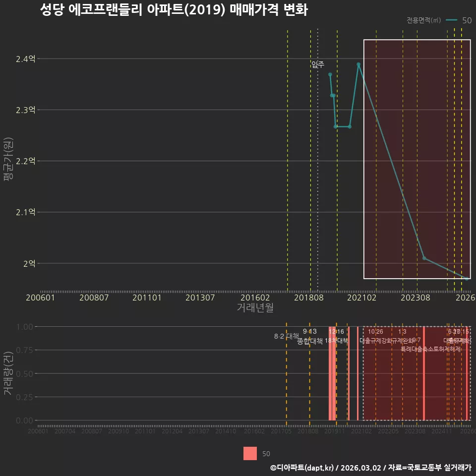The image size is (476, 476).
Task: Select 200807 on the price chart x-axis
Action: 94,297
